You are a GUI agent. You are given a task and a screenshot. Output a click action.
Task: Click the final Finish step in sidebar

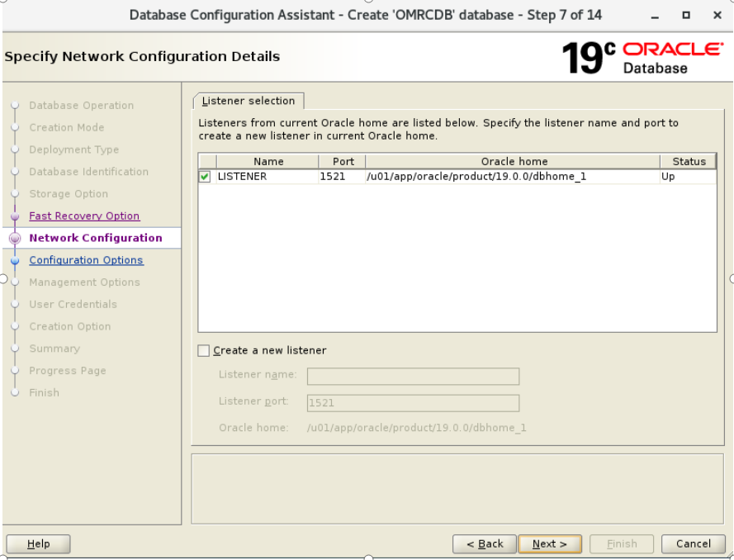[x=44, y=392]
